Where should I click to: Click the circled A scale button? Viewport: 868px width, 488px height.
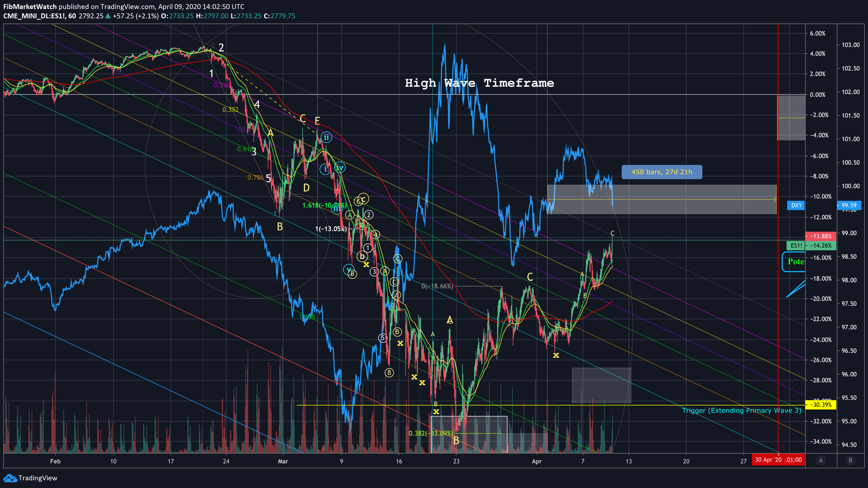point(821,460)
